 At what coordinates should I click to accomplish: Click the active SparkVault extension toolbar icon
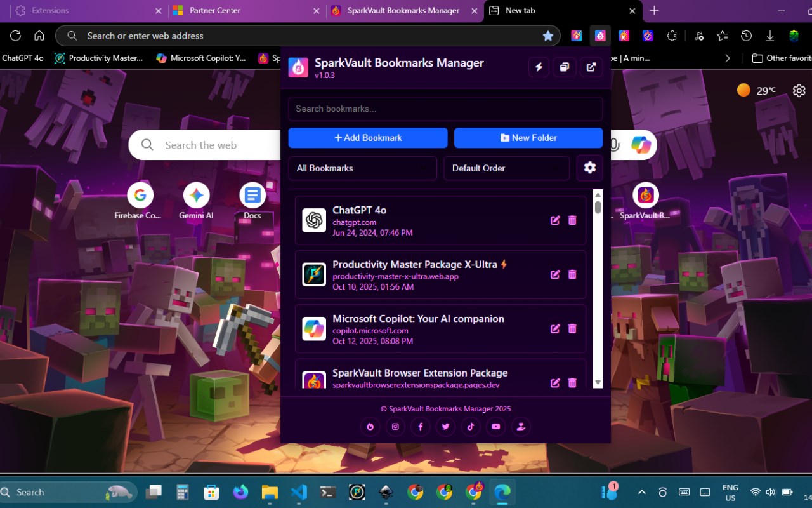click(x=600, y=36)
